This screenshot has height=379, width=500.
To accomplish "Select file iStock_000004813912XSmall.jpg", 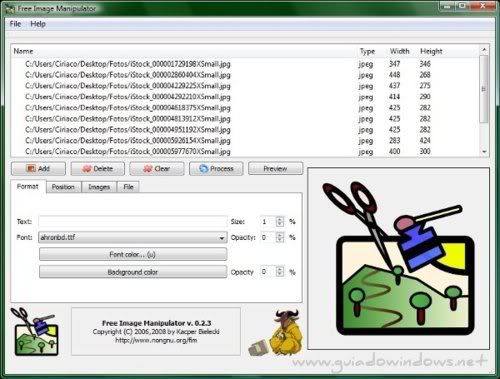I will coord(128,119).
